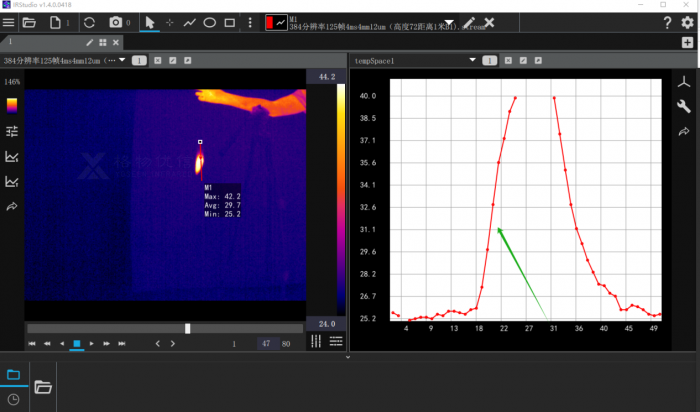Viewport: 700px width, 412px height.
Task: Click the video frame progress slider
Action: [187, 328]
